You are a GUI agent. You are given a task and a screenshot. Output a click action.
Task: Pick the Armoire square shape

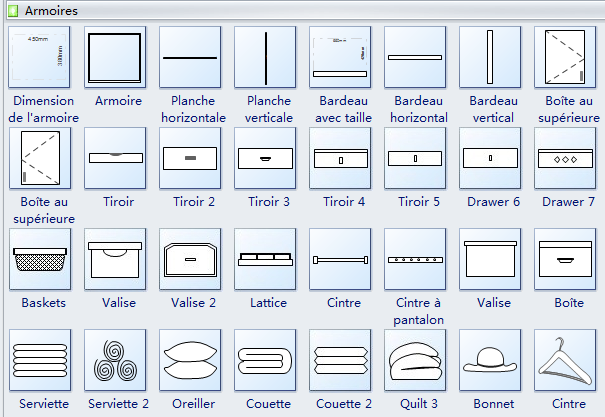coord(115,57)
